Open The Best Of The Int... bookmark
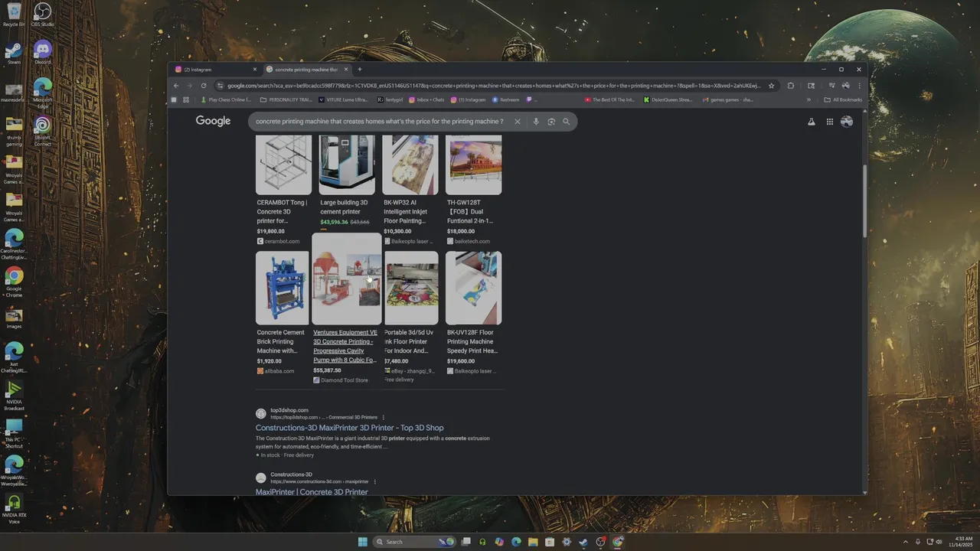This screenshot has height=551, width=980. pyautogui.click(x=610, y=99)
